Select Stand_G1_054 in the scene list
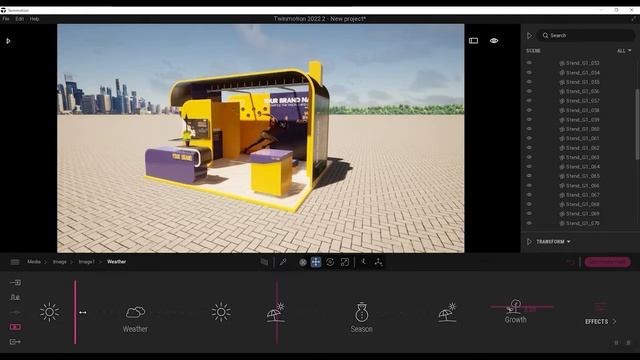The image size is (640, 360). [582, 73]
